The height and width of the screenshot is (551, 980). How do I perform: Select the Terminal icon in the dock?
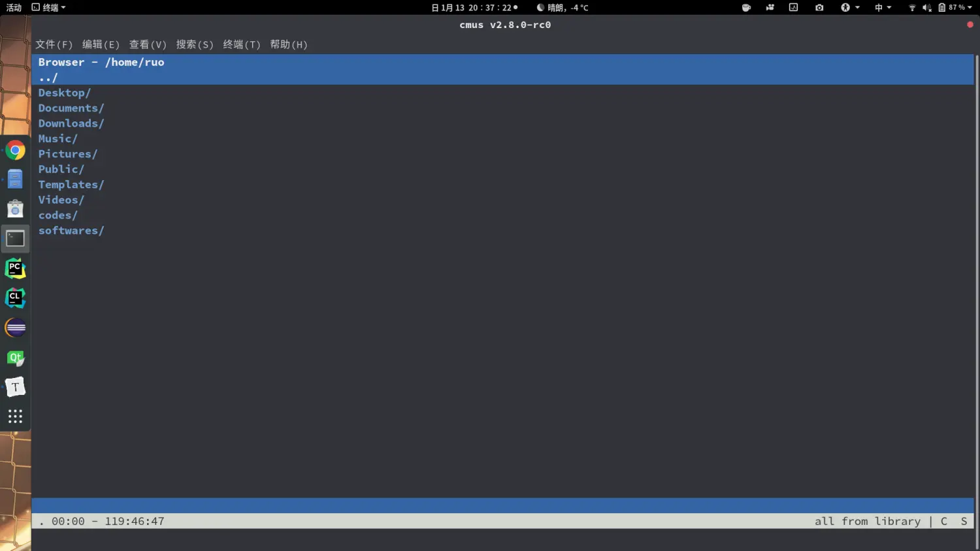(15, 238)
